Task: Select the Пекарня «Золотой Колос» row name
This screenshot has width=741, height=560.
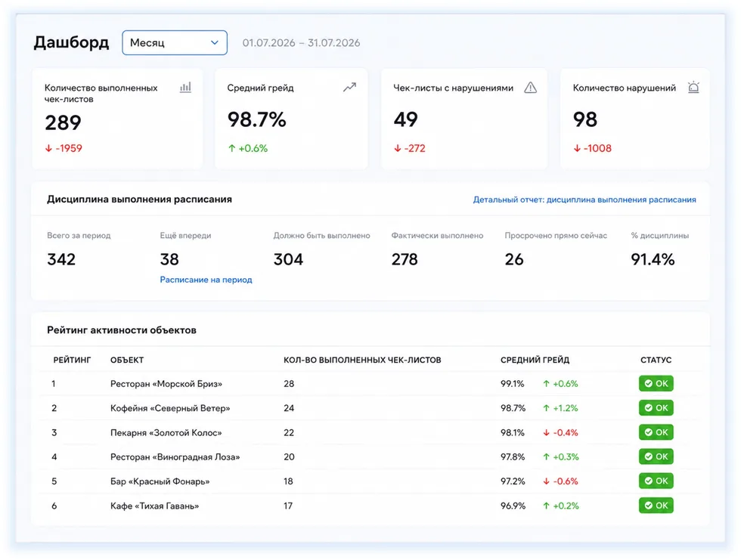Action: pyautogui.click(x=166, y=432)
